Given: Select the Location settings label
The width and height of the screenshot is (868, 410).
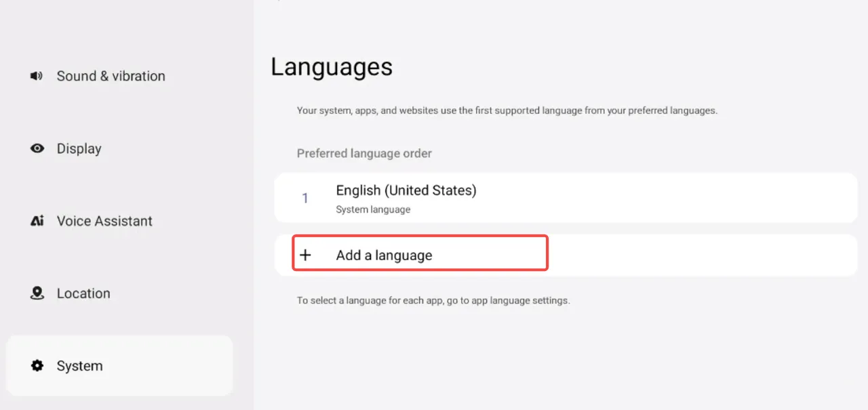Looking at the screenshot, I should coord(83,293).
